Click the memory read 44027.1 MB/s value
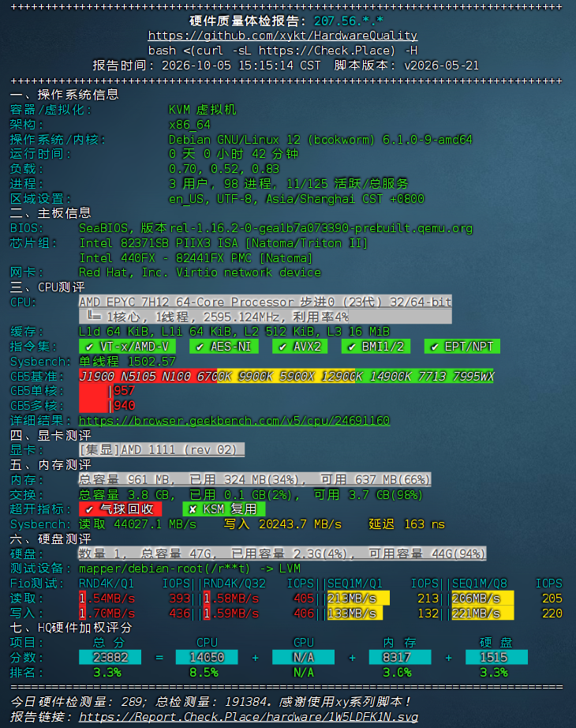 137,524
